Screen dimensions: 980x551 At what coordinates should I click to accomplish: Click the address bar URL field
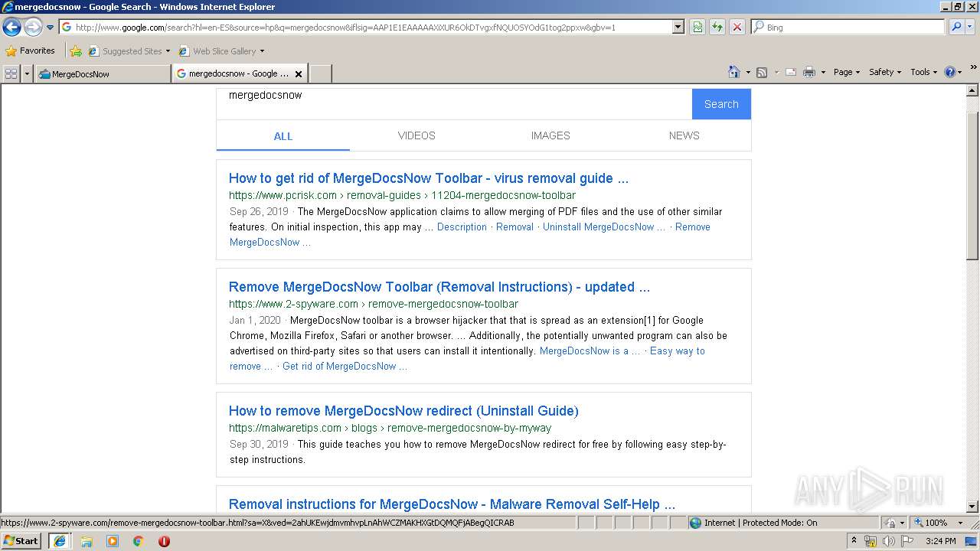click(366, 27)
